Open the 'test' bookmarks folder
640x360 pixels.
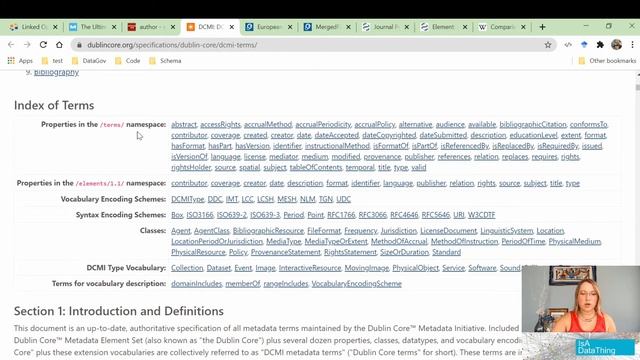click(52, 61)
